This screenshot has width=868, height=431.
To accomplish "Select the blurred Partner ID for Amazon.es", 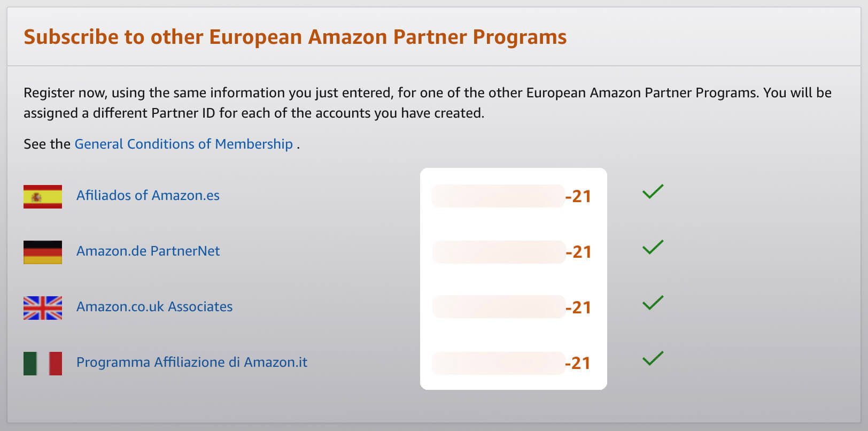I will 498,196.
